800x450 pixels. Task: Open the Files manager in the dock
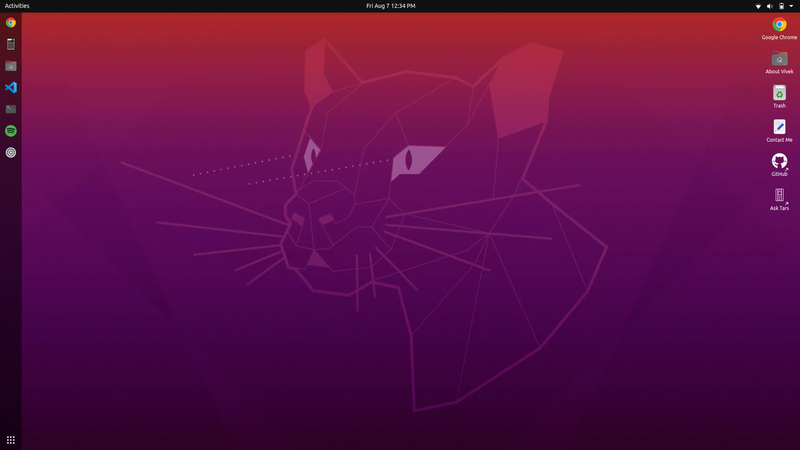(x=11, y=66)
